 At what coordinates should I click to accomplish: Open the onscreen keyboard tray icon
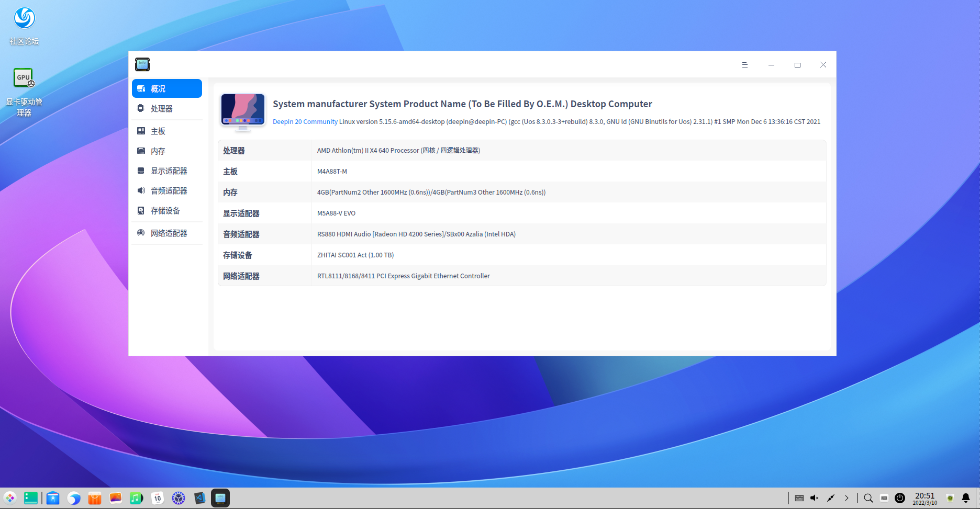(x=884, y=498)
